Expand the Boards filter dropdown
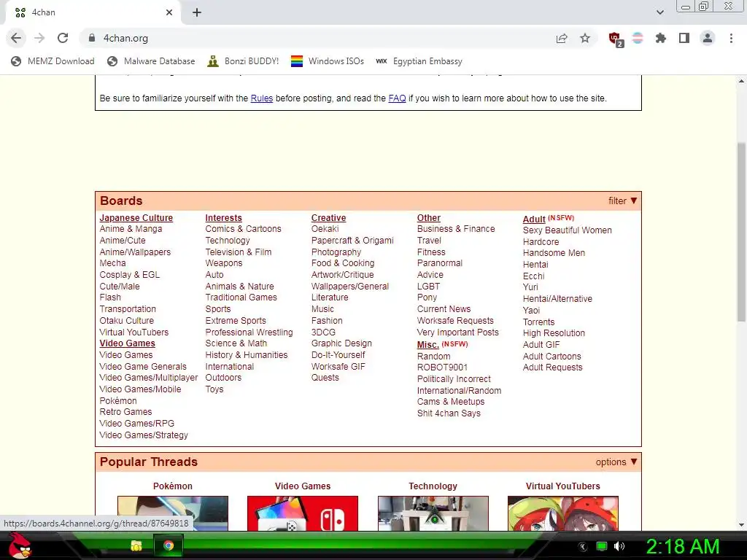The width and height of the screenshot is (747, 560). coord(623,201)
